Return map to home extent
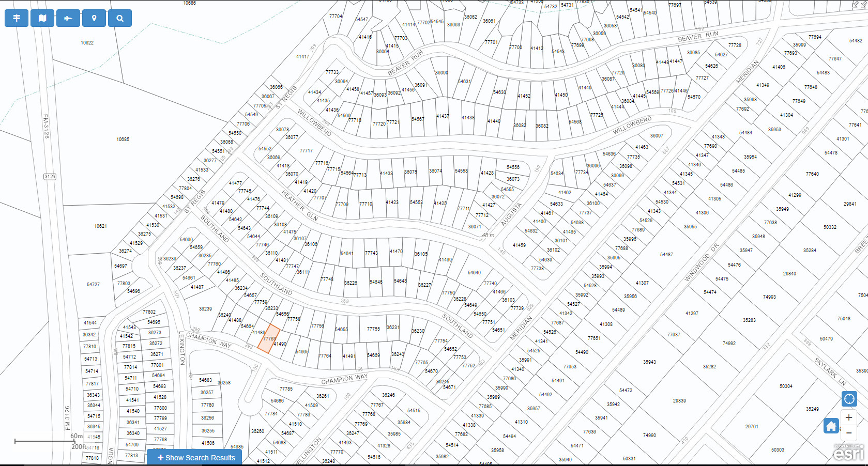868x466 pixels. (831, 426)
